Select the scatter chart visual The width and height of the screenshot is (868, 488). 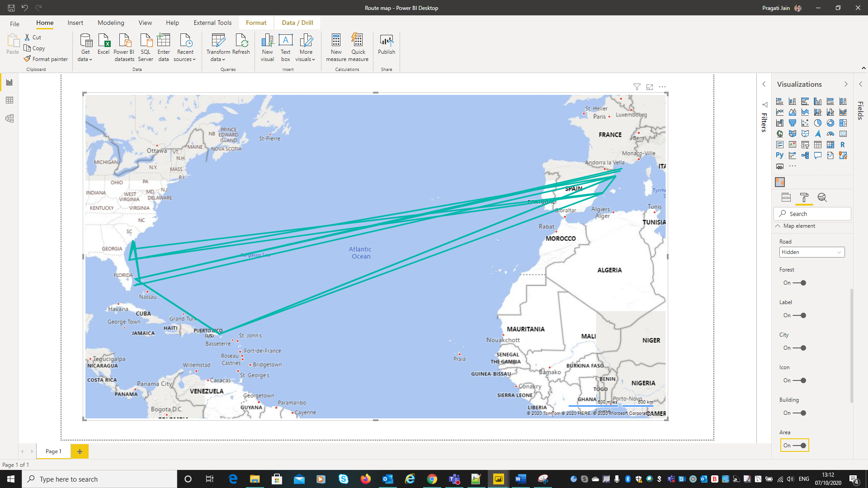coord(805,123)
